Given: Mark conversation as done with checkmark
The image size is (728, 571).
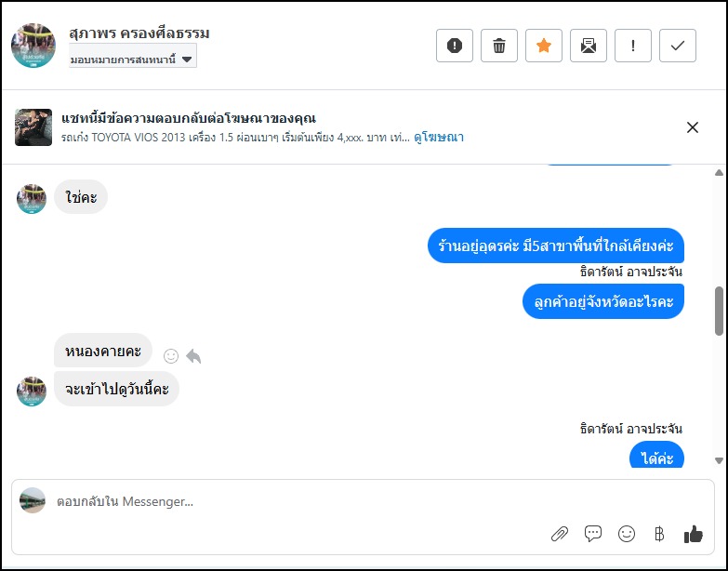Looking at the screenshot, I should 678,46.
